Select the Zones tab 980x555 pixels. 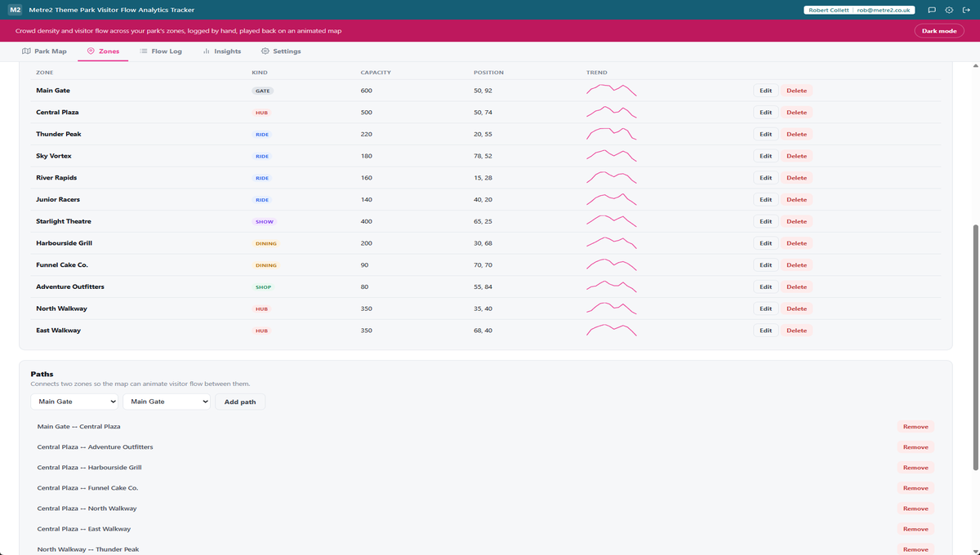pyautogui.click(x=103, y=51)
